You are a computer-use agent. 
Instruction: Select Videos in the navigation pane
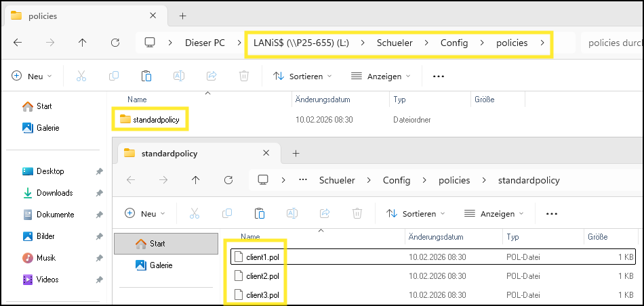coord(47,280)
